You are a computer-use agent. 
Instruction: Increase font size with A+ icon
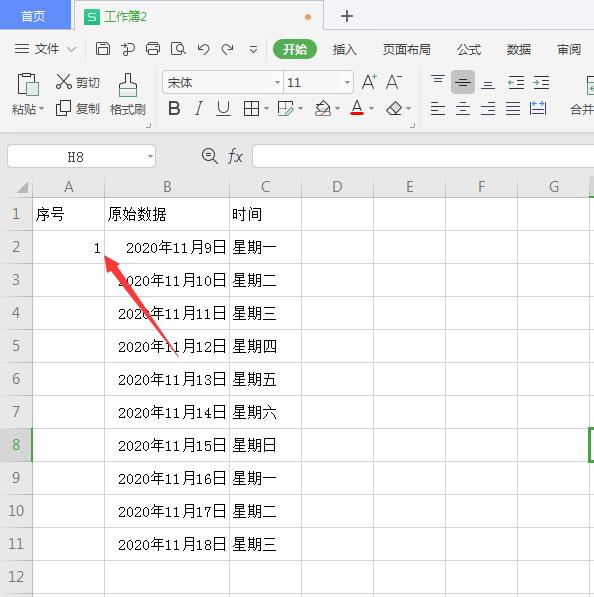pyautogui.click(x=369, y=82)
